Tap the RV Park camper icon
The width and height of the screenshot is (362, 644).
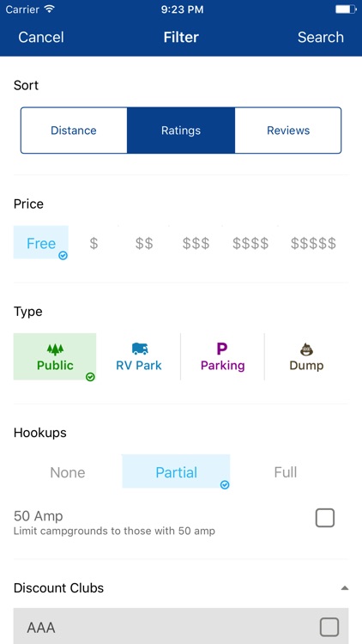pos(140,349)
